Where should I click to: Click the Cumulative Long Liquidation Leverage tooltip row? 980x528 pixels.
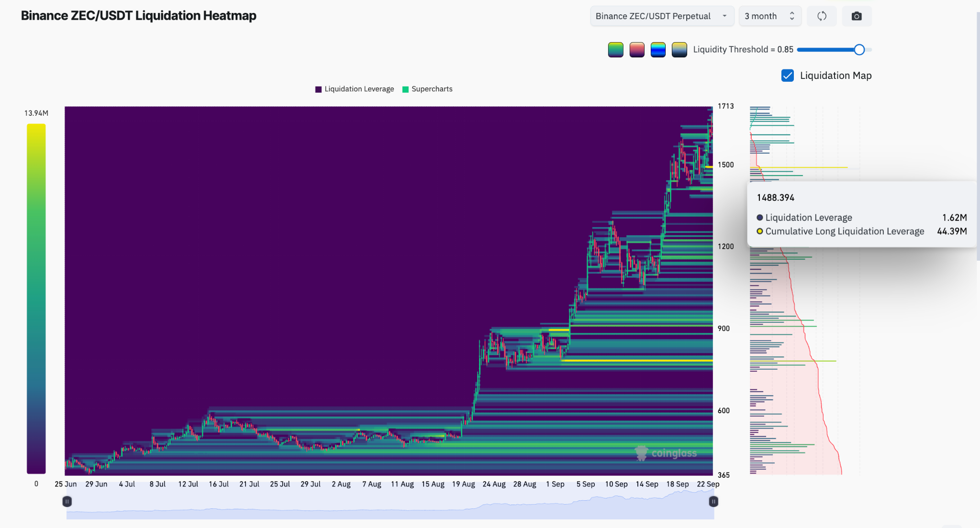point(861,231)
